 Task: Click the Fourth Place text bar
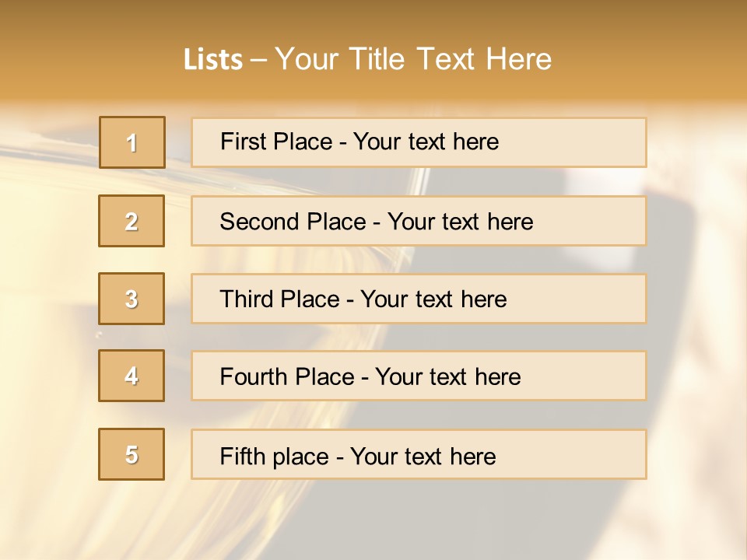tap(419, 376)
